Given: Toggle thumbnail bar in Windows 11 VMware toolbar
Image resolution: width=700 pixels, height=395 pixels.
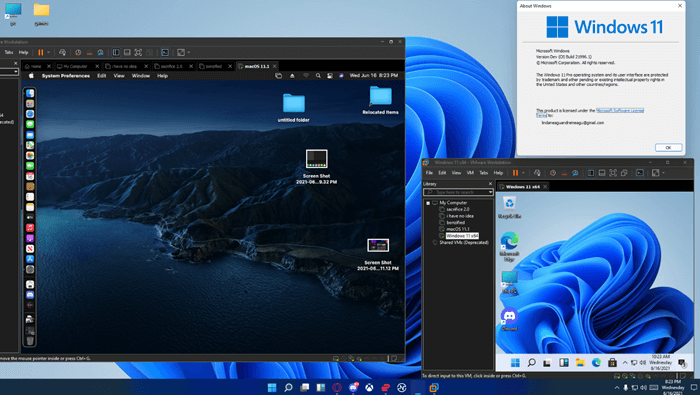Looking at the screenshot, I should [602, 173].
